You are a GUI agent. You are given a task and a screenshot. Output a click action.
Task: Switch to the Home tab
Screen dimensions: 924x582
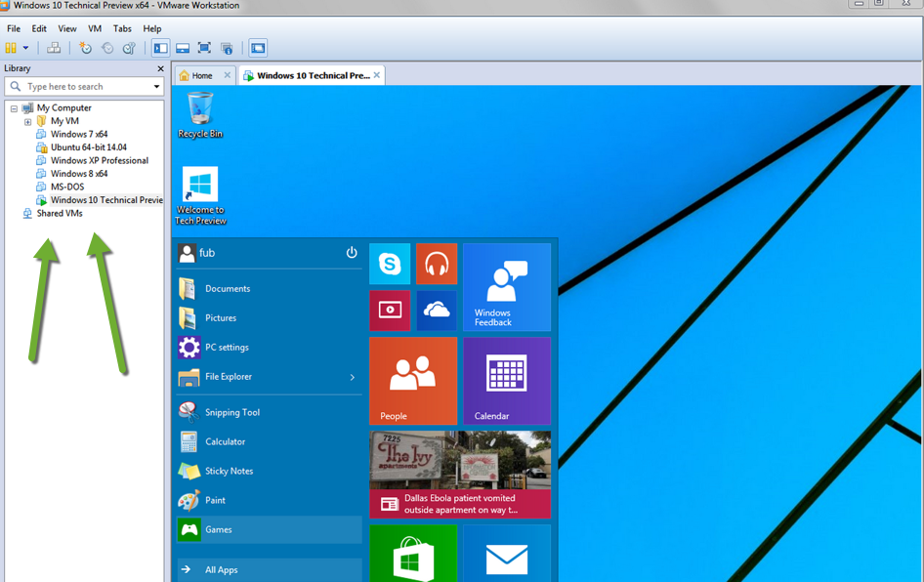click(x=202, y=75)
